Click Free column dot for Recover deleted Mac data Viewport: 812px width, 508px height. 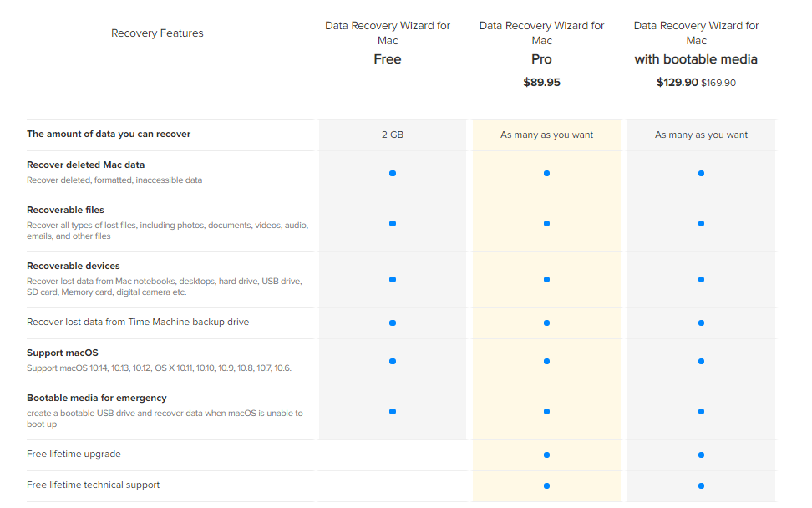393,174
